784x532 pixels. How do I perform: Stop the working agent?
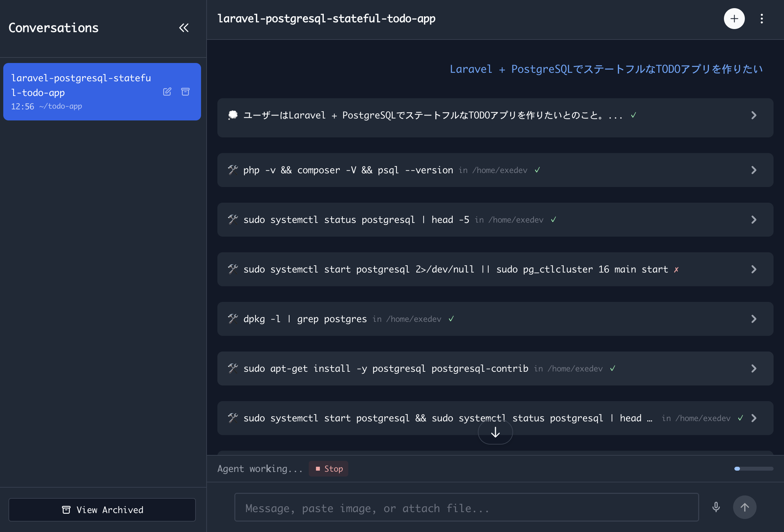coord(329,469)
